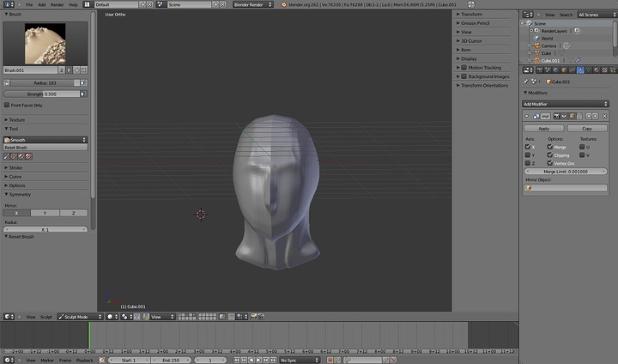Enable Front Faces Only checkbox
618x364 pixels.
pyautogui.click(x=8, y=105)
